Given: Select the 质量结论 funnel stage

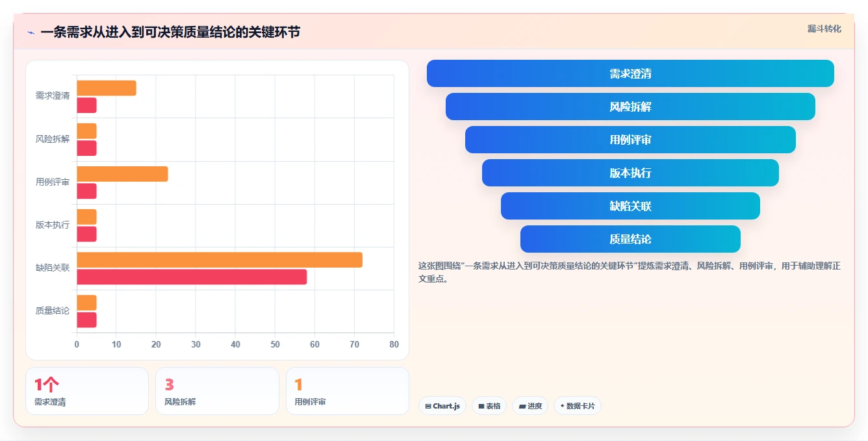Looking at the screenshot, I should pyautogui.click(x=630, y=239).
